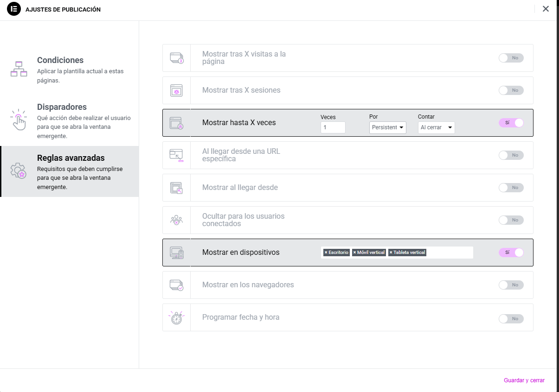
Task: Toggle Ocultar para los usuarios conectados
Action: click(x=511, y=220)
